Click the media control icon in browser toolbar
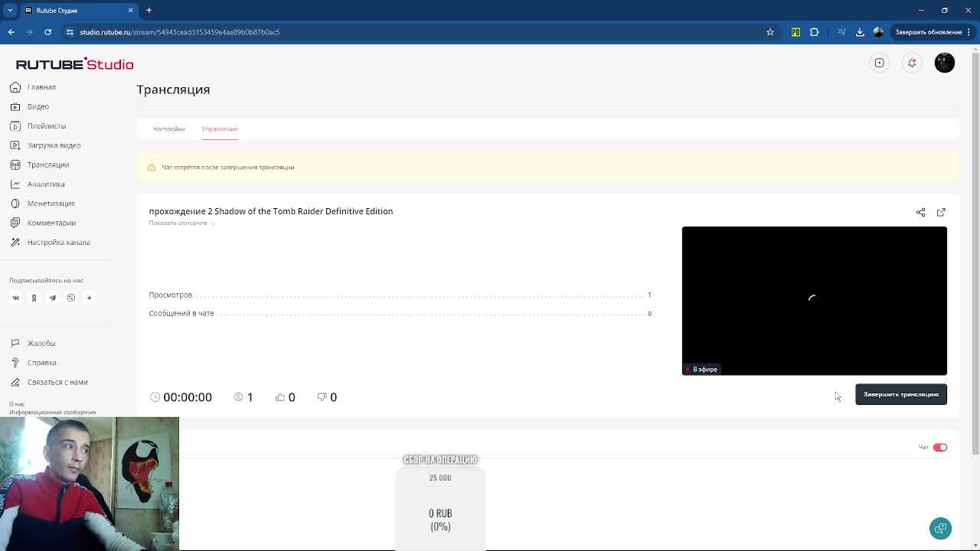 (841, 32)
